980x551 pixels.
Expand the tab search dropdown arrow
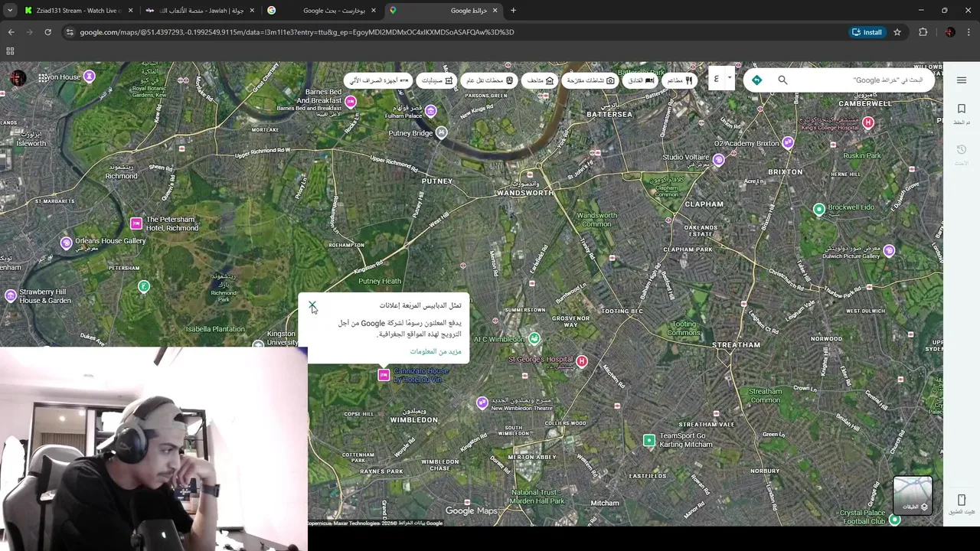tap(10, 11)
